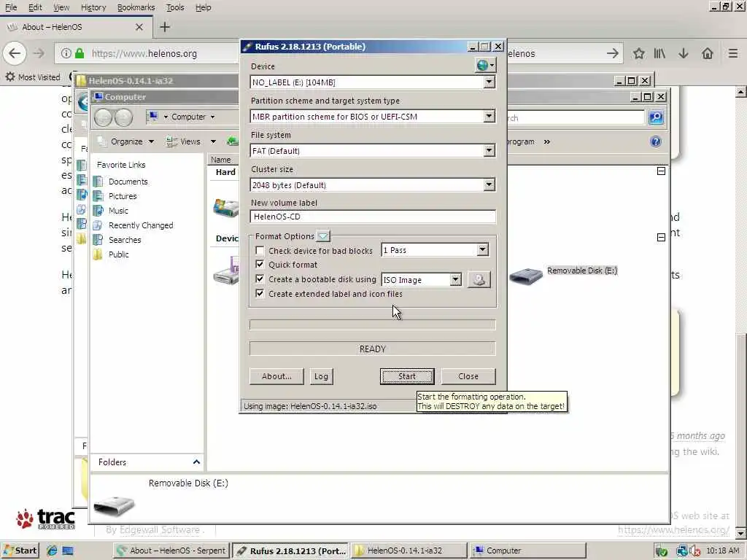Open Recently Changed favorite link
This screenshot has height=560, width=747.
click(x=141, y=225)
